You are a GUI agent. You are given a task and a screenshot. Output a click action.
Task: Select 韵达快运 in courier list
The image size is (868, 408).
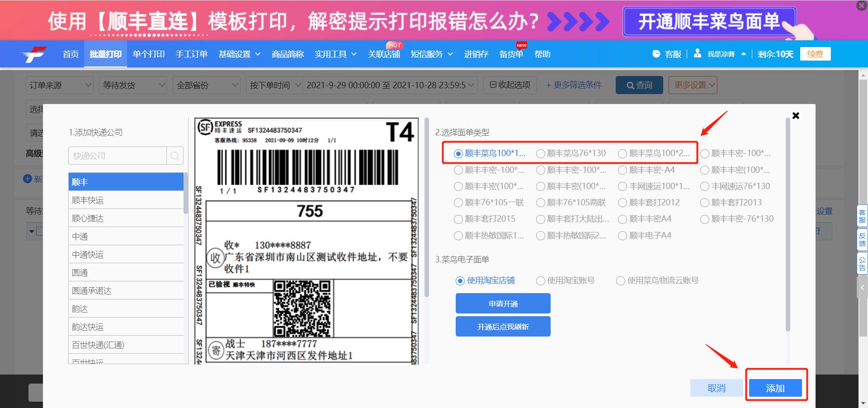[126, 327]
